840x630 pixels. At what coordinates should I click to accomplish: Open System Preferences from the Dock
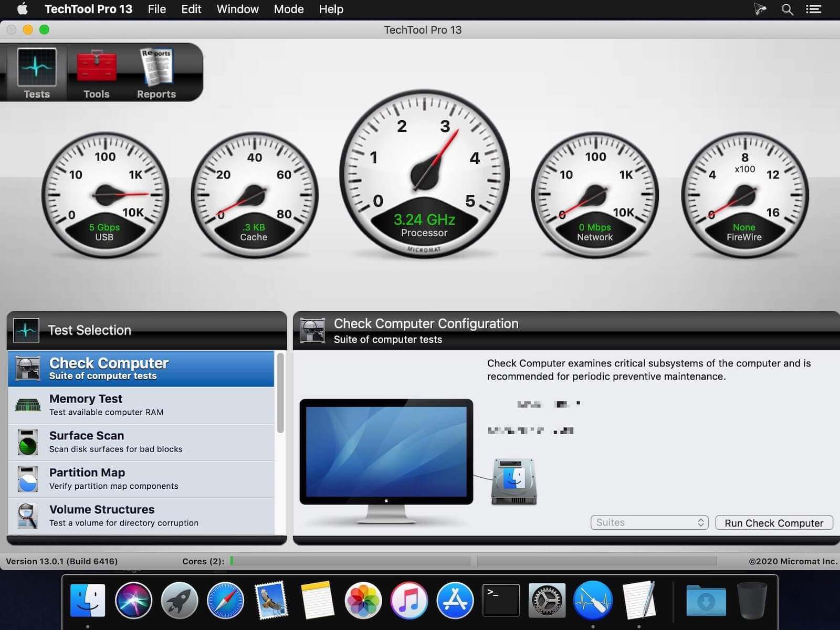pos(547,600)
